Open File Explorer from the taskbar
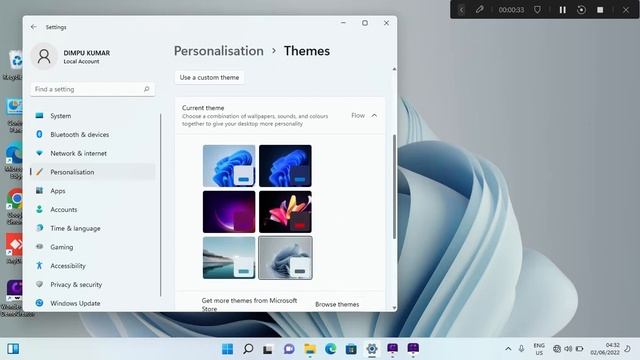Image resolution: width=640 pixels, height=360 pixels. [x=310, y=349]
